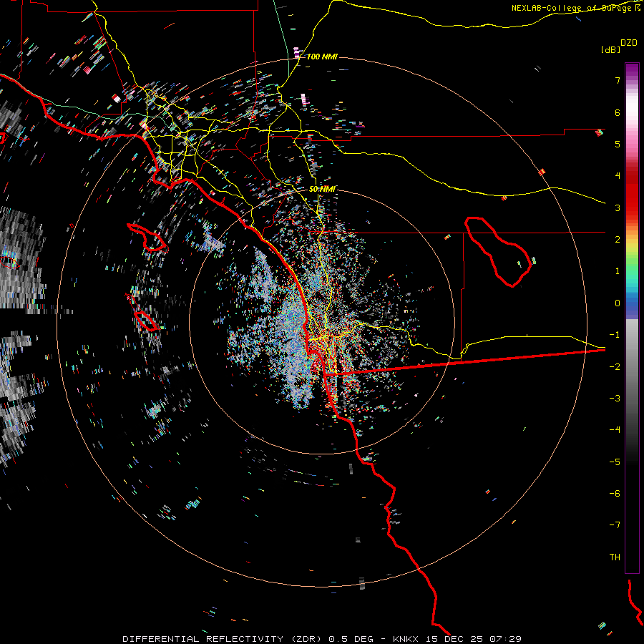644x644 pixels.
Task: Click the DIFFERENTIAL REFLECTIVITY (ZDR) caption text
Action: click(222, 639)
